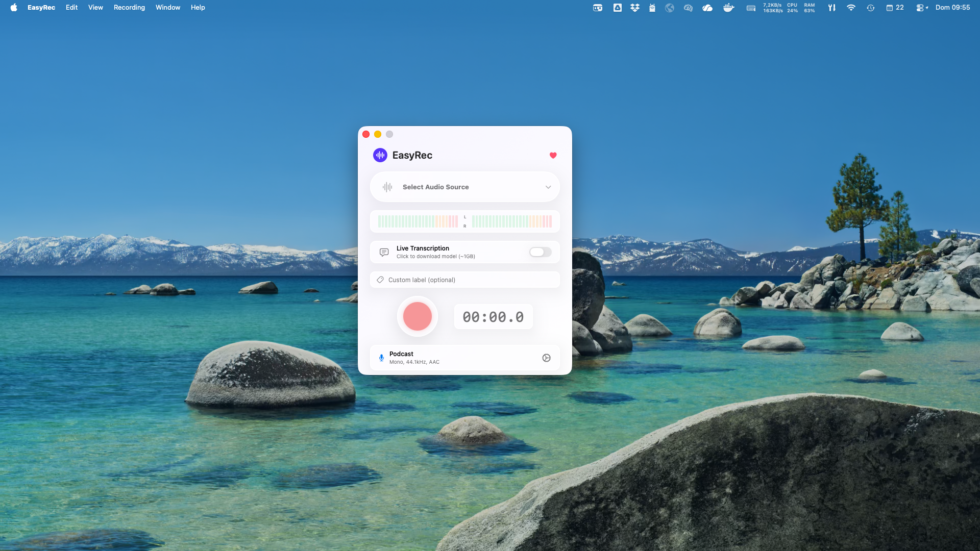Select the Podcast quality preset
The image size is (980, 551).
[449, 357]
